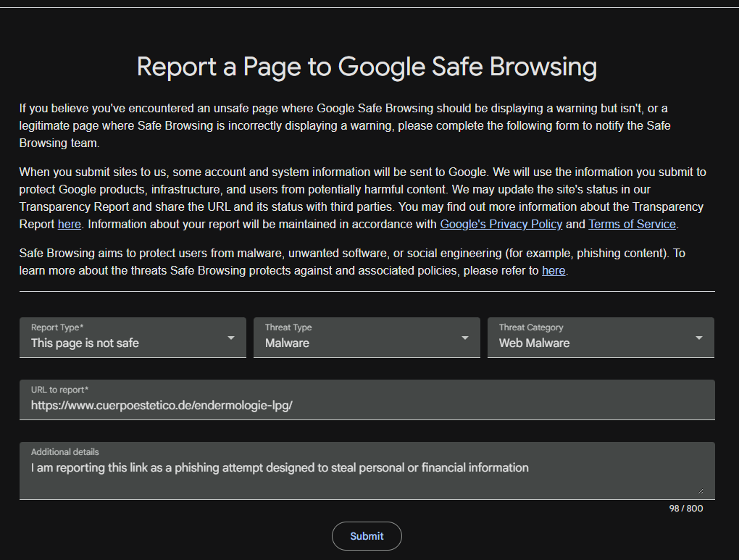The width and height of the screenshot is (739, 560).
Task: Click the page heading 'Report a Page to Google Safe Browsing'
Action: 367,67
